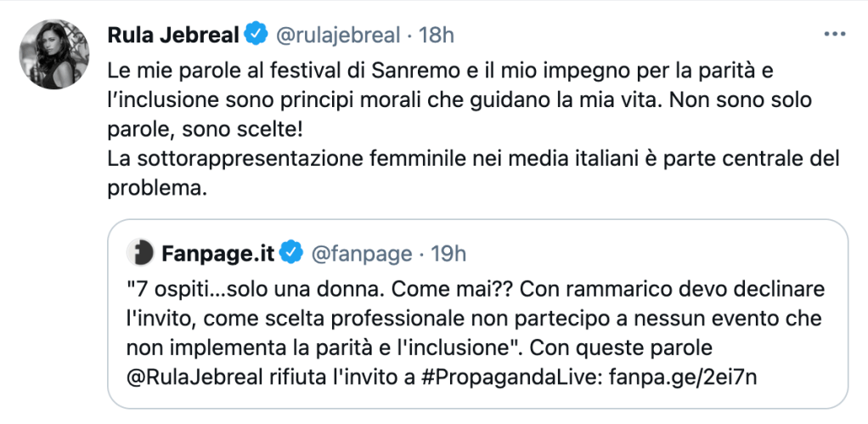Image resolution: width=868 pixels, height=424 pixels.
Task: Open the quoted tweet's 19h timestamp
Action: [x=448, y=252]
